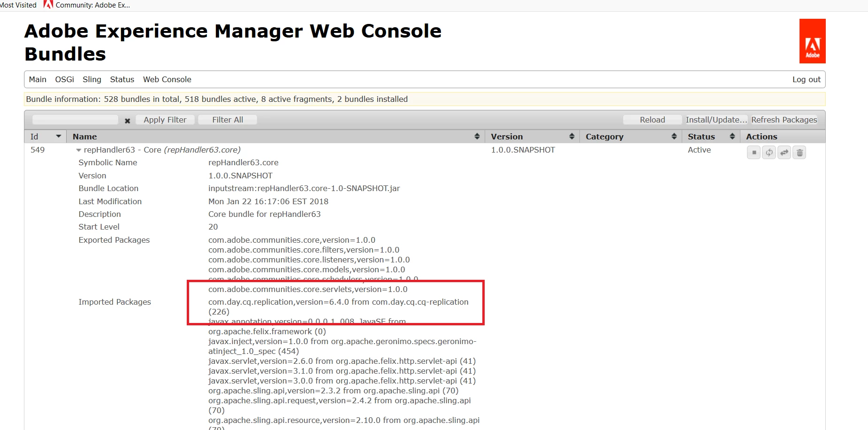
Task: Open the Install/Update... dialog
Action: 716,120
